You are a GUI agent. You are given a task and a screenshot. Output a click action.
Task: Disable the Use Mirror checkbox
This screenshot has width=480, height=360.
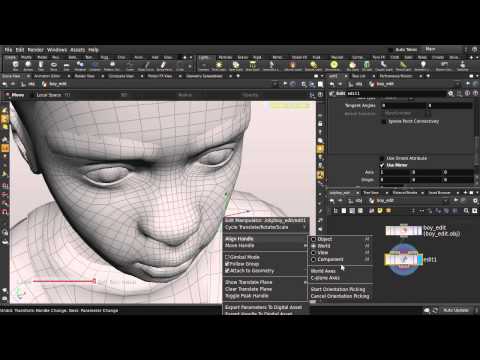pos(382,165)
